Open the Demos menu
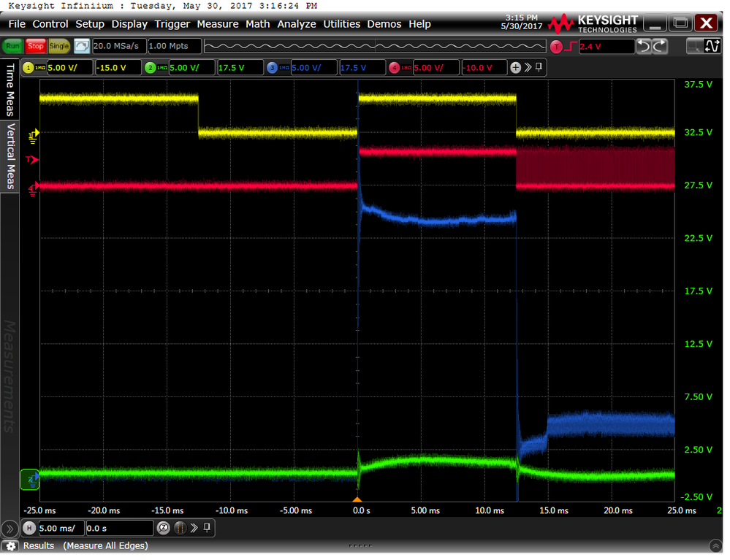 click(x=384, y=24)
